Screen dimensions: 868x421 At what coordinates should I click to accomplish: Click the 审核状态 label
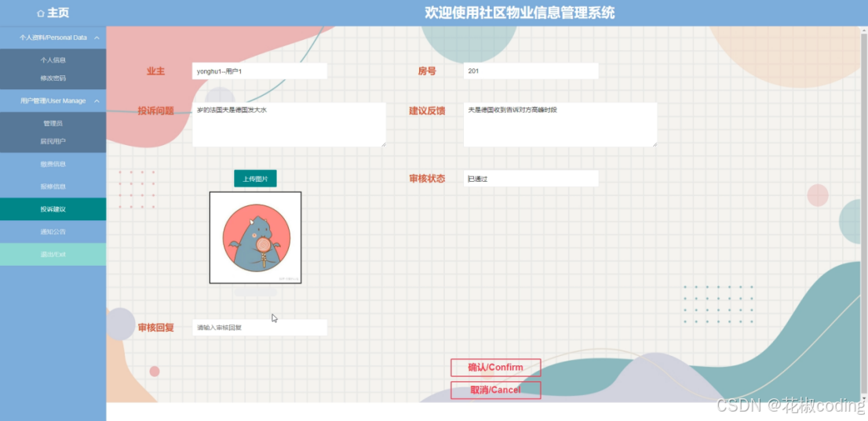(x=427, y=178)
